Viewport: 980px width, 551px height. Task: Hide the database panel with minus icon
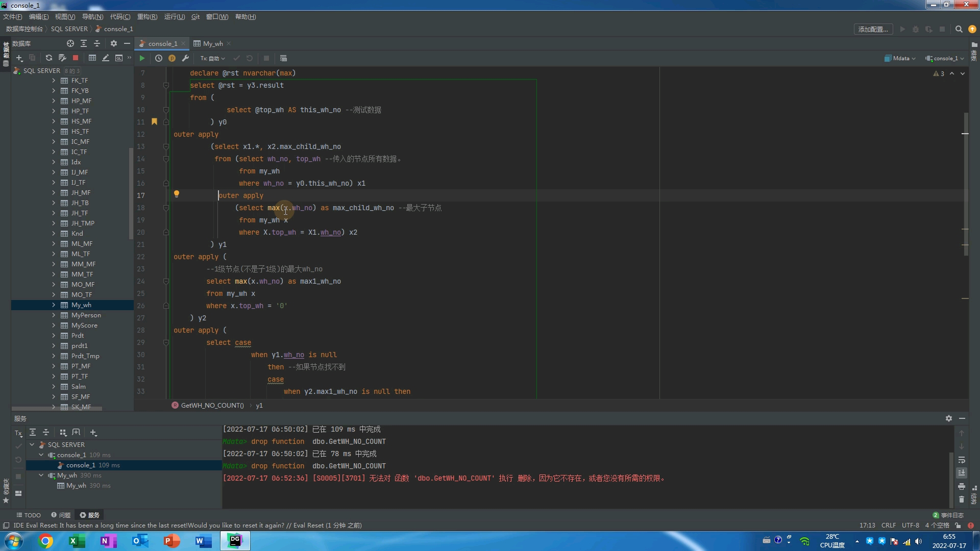(x=127, y=43)
